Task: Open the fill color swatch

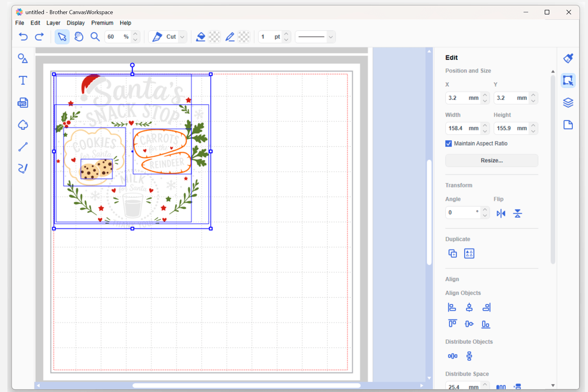Action: [214, 37]
